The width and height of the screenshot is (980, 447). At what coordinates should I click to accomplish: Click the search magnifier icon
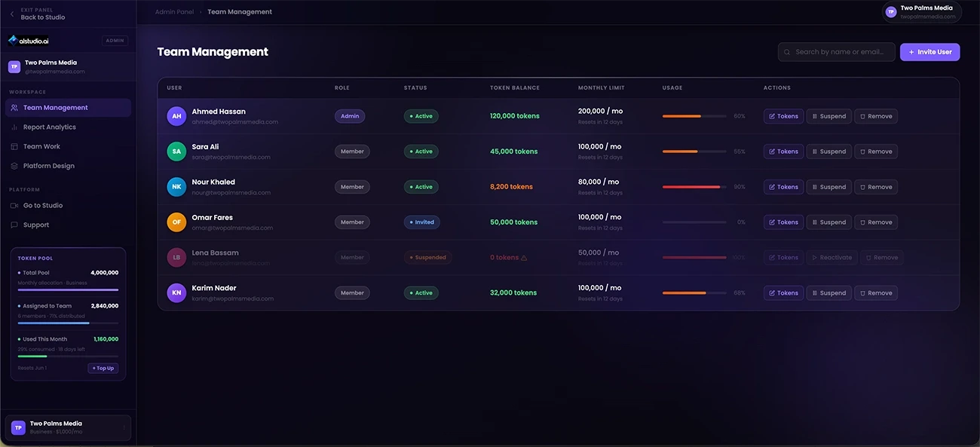[787, 52]
